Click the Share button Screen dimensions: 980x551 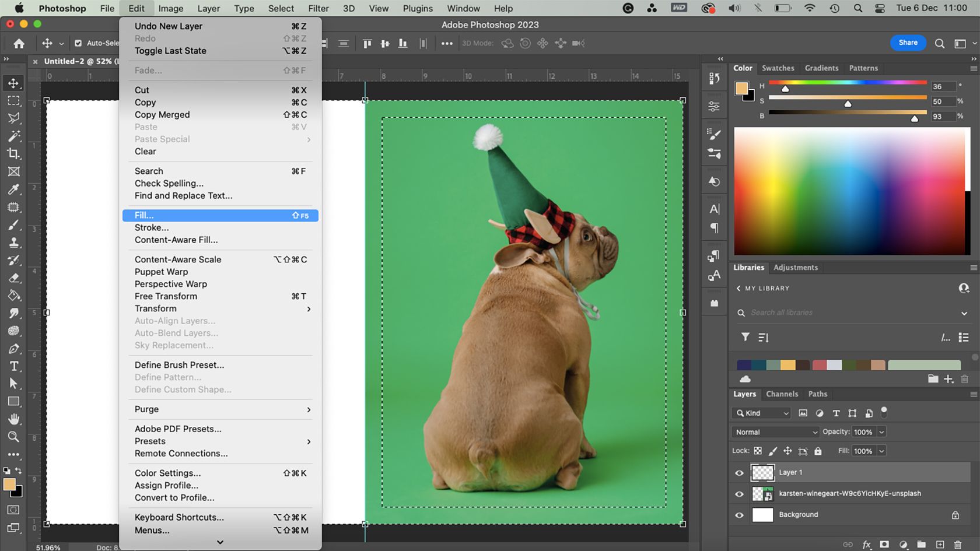(x=908, y=43)
